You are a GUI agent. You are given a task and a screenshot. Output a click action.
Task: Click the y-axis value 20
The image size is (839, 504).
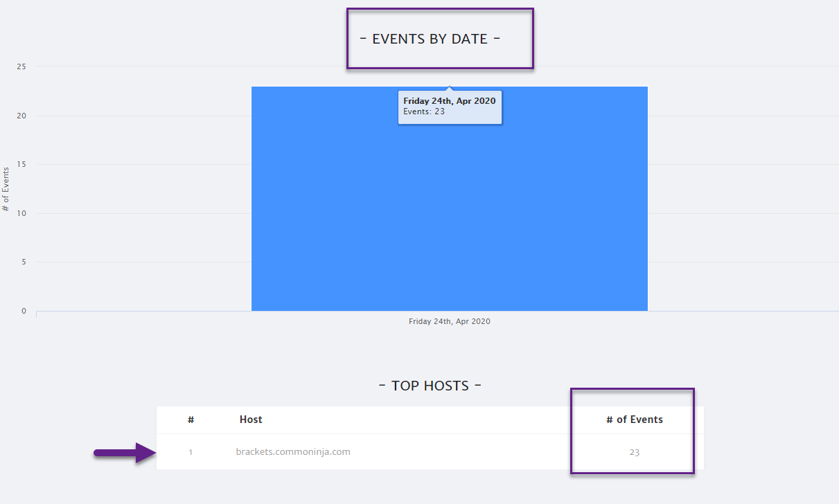21,116
